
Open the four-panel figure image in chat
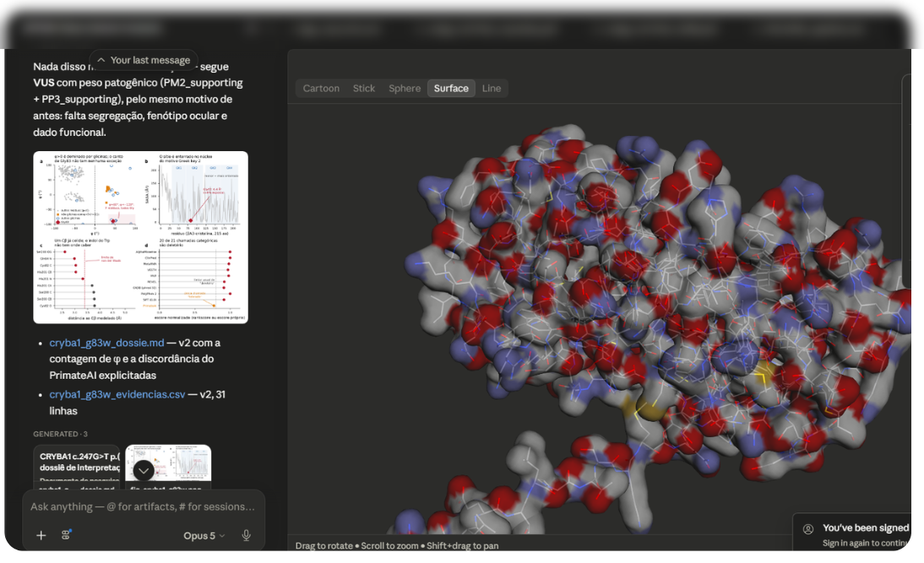click(140, 237)
